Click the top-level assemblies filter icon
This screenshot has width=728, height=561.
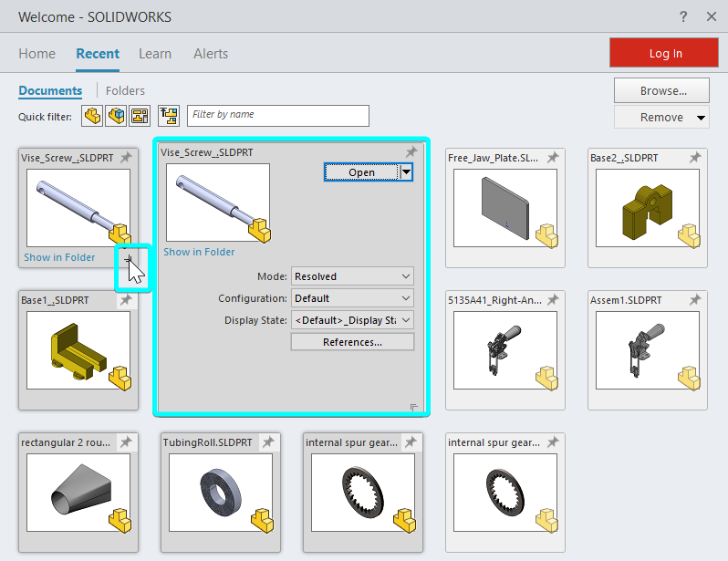[x=169, y=116]
